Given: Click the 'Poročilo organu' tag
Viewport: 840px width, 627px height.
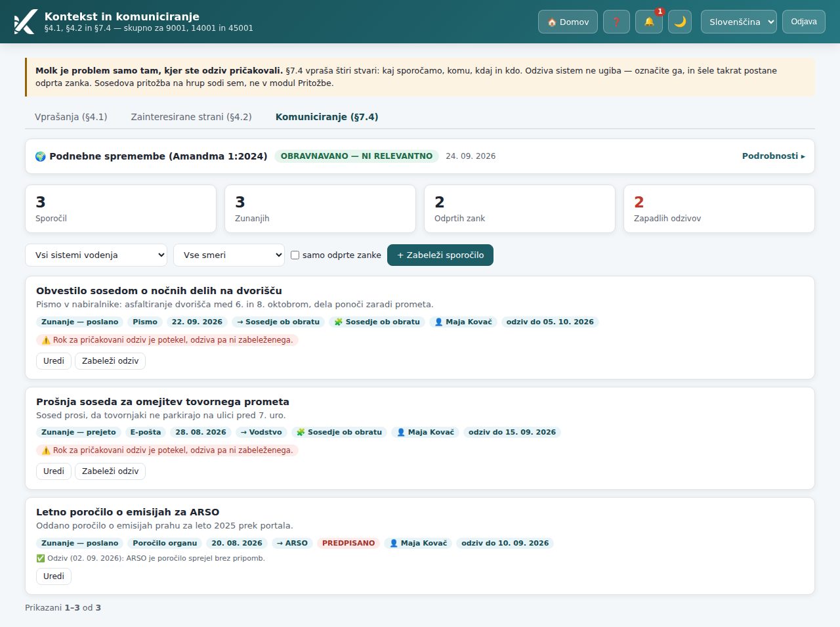Looking at the screenshot, I should pyautogui.click(x=165, y=543).
